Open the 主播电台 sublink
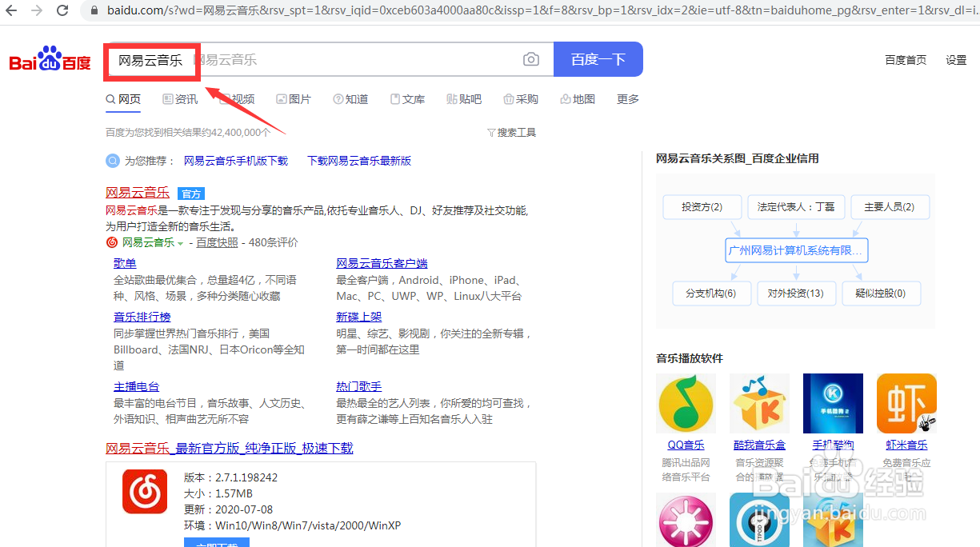This screenshot has width=980, height=547. (x=137, y=386)
